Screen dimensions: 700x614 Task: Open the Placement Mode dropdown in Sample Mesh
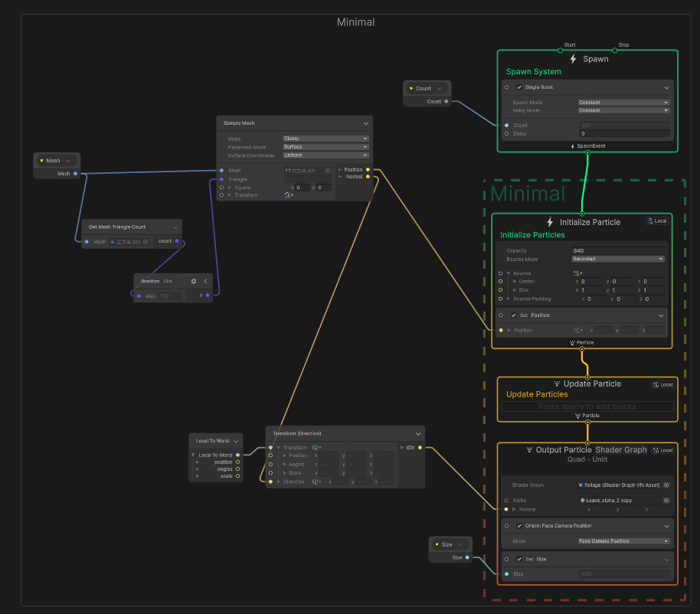point(325,147)
